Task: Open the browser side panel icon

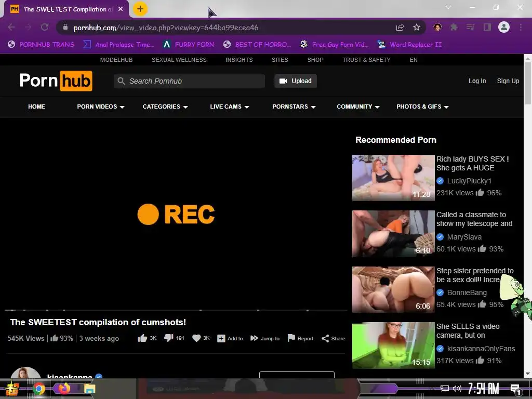Action: click(487, 27)
